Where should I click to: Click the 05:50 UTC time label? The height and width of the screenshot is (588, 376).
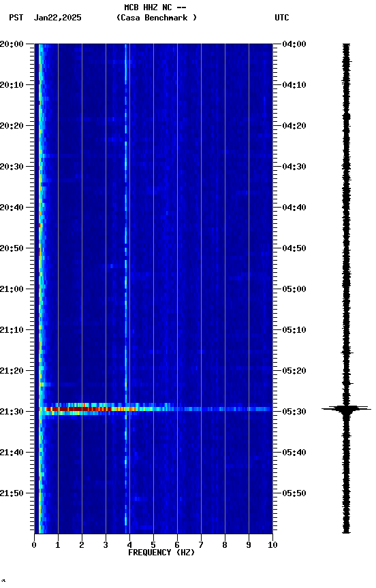pos(294,493)
